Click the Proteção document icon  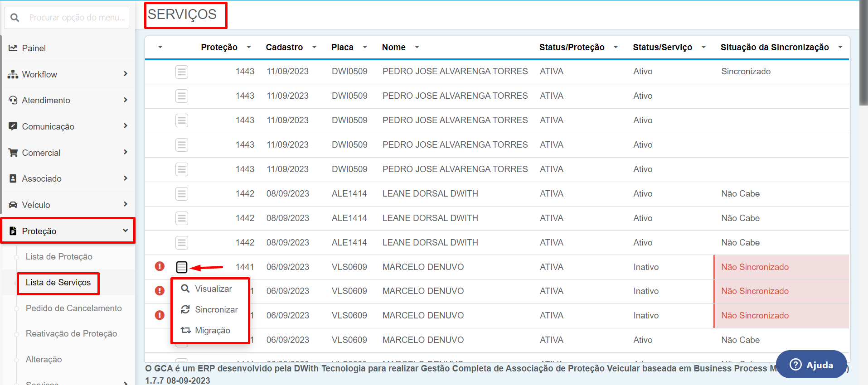click(13, 231)
